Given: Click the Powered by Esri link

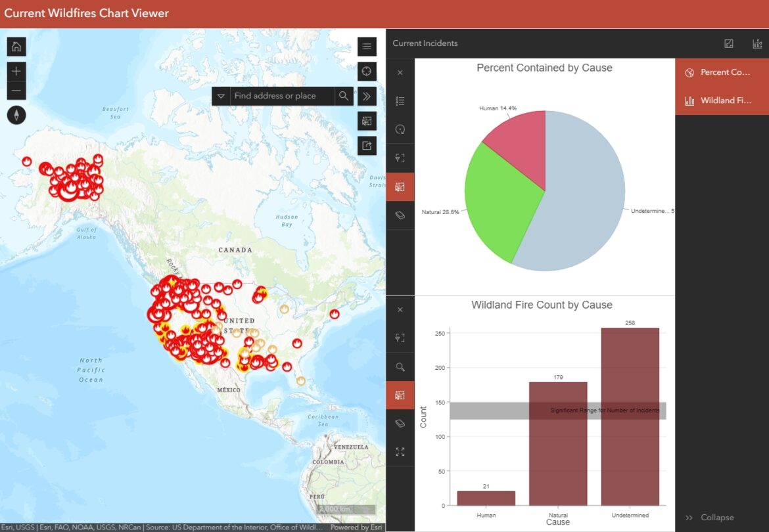Looking at the screenshot, I should [356, 527].
